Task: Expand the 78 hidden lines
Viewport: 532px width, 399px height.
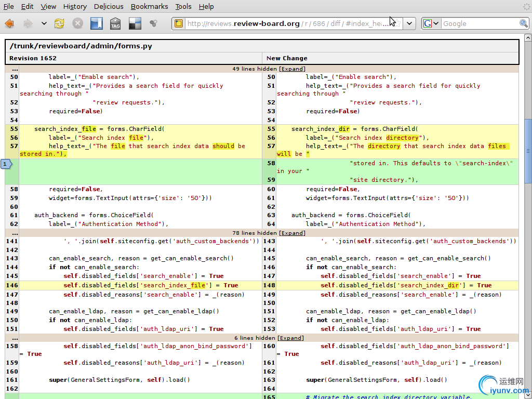Action: (292, 233)
